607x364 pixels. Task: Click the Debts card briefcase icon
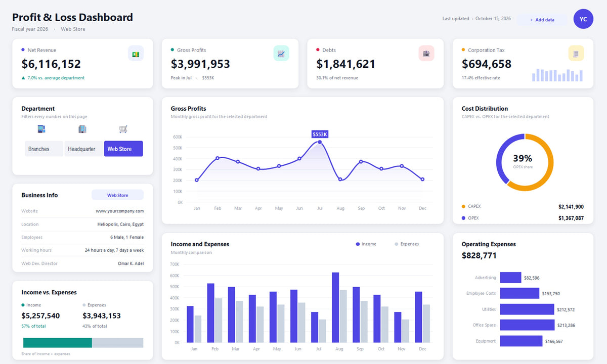click(x=426, y=53)
